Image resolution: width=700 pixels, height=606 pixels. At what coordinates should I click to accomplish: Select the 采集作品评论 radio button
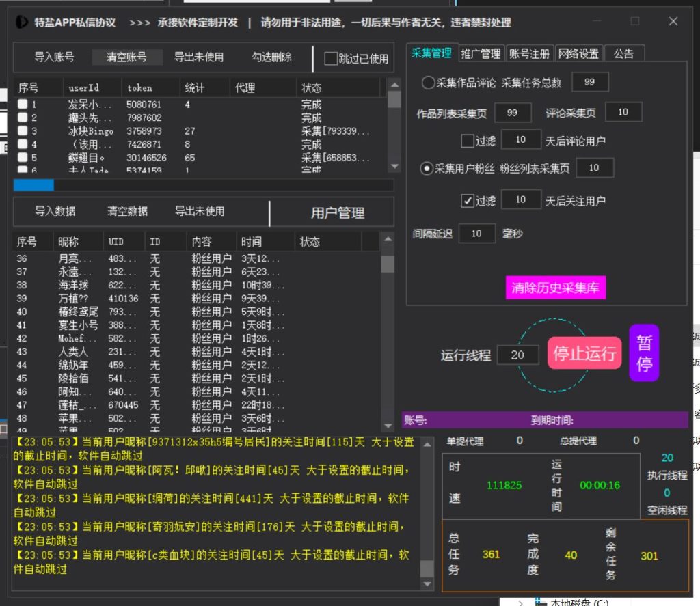point(428,83)
